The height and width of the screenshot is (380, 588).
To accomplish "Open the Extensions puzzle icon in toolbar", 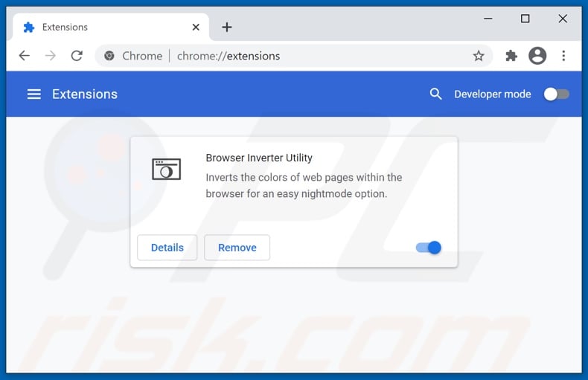I will coord(511,56).
